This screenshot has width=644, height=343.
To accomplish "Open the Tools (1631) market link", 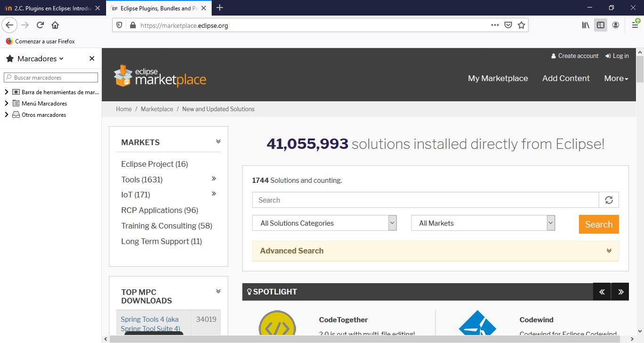I will pyautogui.click(x=142, y=180).
